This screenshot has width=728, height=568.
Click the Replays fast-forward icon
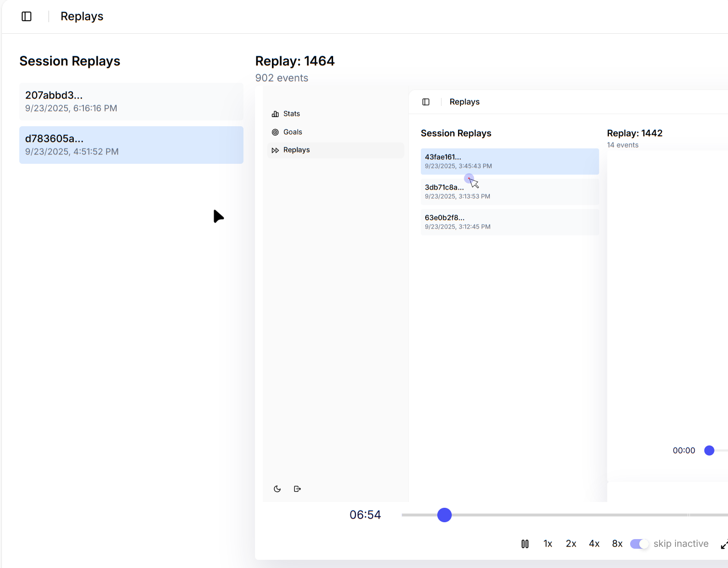click(275, 150)
